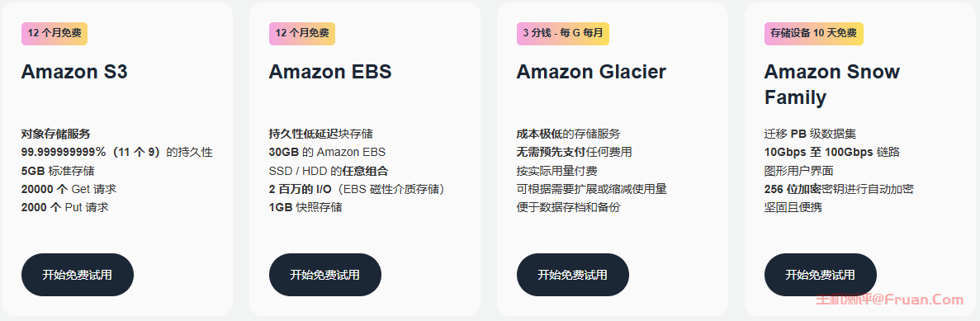Click the 12 个月免费 badge on EBS card
980x321 pixels.
[302, 34]
